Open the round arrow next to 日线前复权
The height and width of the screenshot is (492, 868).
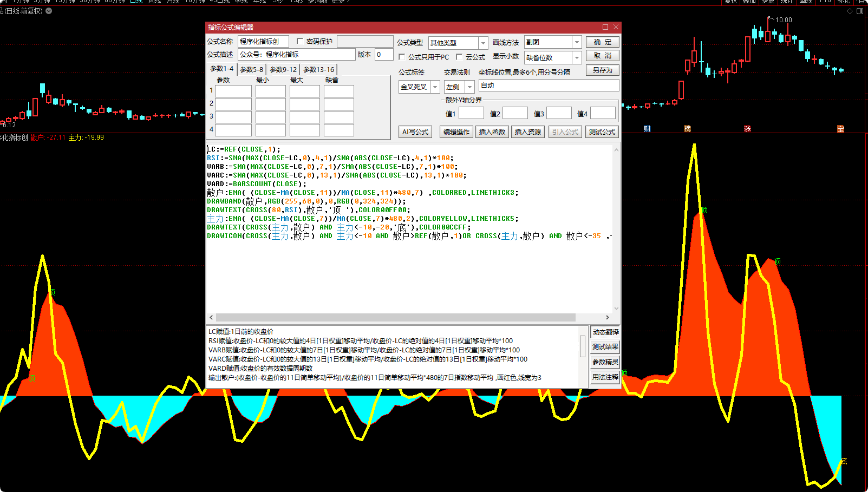[x=49, y=11]
